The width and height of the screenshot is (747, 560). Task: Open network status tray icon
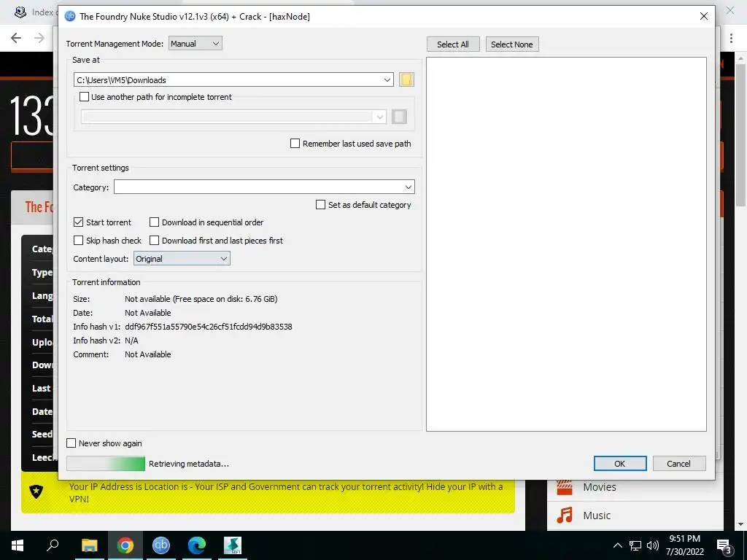635,545
